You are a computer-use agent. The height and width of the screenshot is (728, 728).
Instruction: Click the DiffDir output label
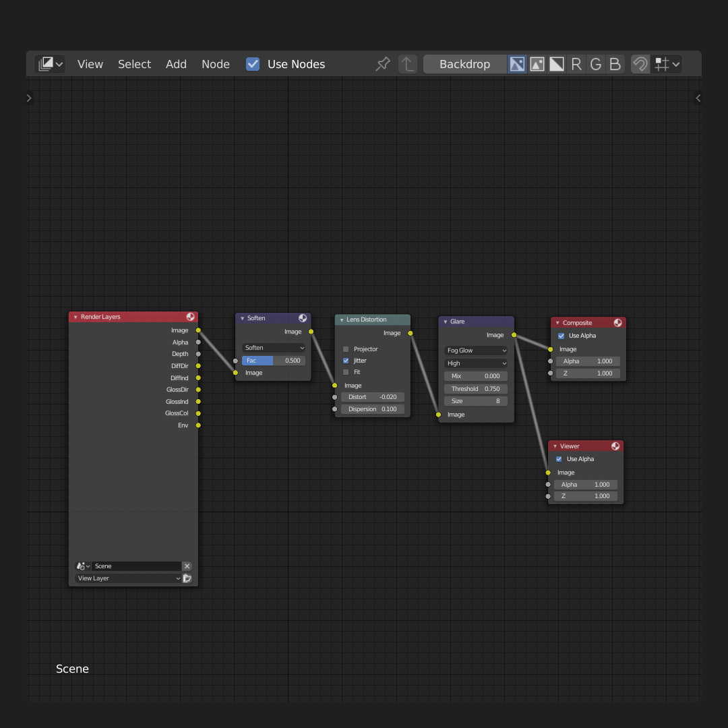click(x=180, y=366)
